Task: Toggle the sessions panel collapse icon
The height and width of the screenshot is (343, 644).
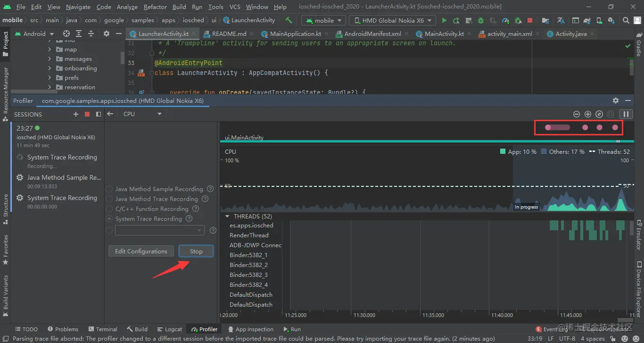Action: point(98,114)
